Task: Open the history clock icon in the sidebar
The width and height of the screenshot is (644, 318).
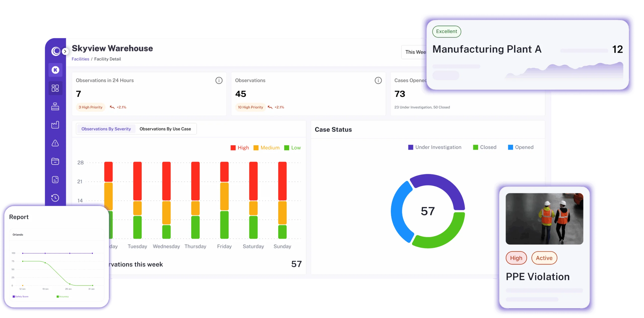Action: pos(55,198)
